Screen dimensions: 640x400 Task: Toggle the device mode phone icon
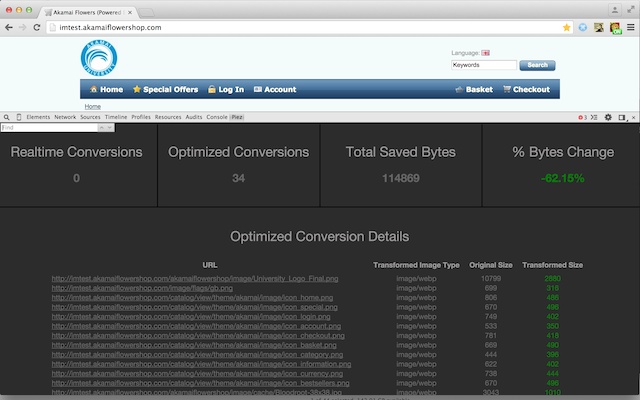pyautogui.click(x=18, y=117)
